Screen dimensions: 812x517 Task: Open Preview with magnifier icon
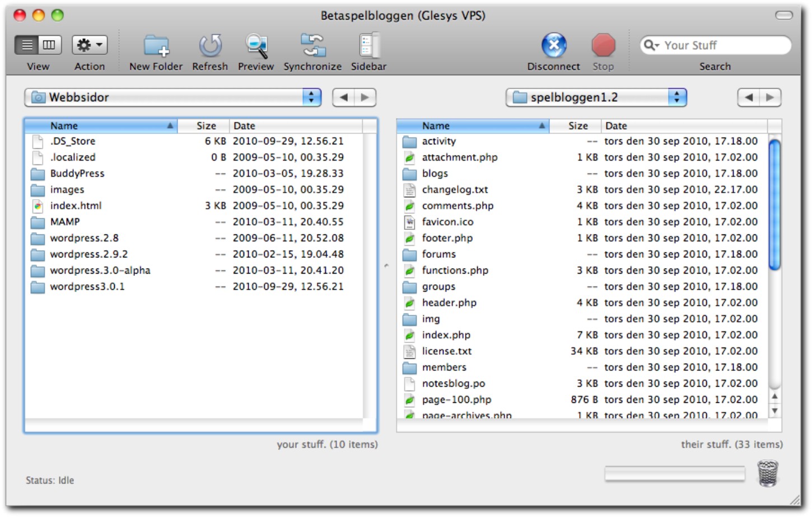256,46
